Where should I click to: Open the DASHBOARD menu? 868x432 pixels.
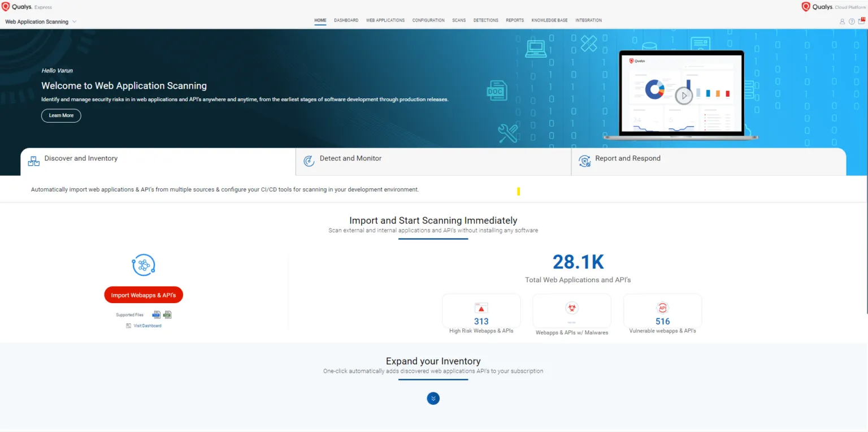click(x=346, y=20)
